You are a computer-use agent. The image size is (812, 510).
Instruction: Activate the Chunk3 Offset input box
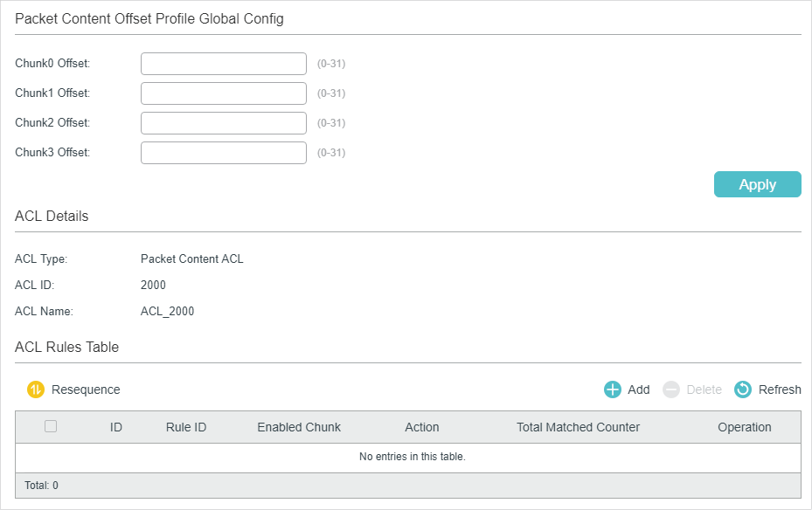pyautogui.click(x=224, y=153)
